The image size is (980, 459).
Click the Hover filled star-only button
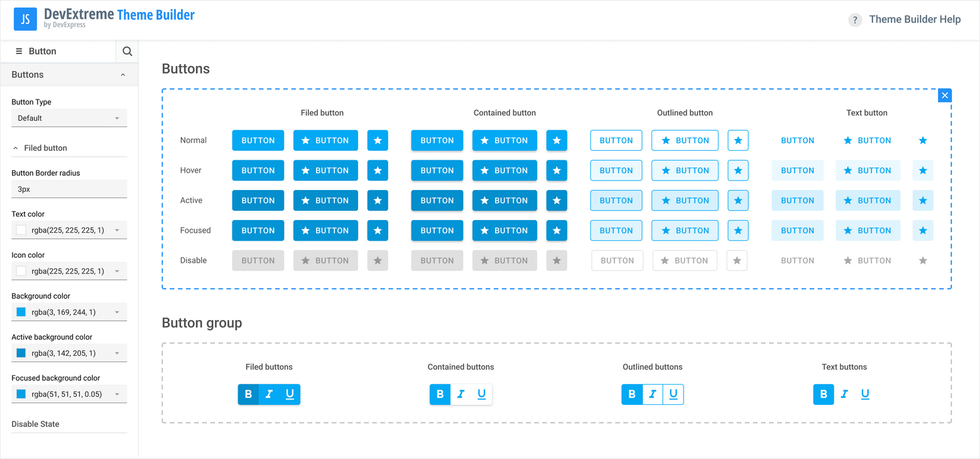[378, 170]
